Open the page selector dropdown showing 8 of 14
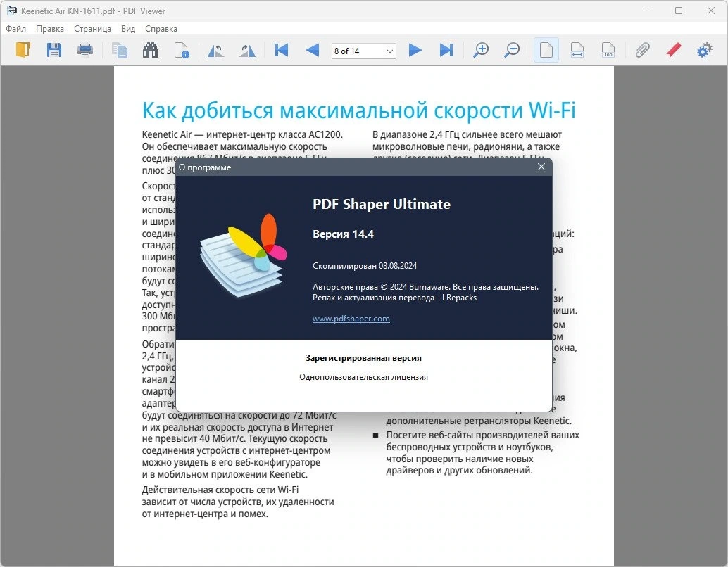This screenshot has width=728, height=567. (x=390, y=51)
